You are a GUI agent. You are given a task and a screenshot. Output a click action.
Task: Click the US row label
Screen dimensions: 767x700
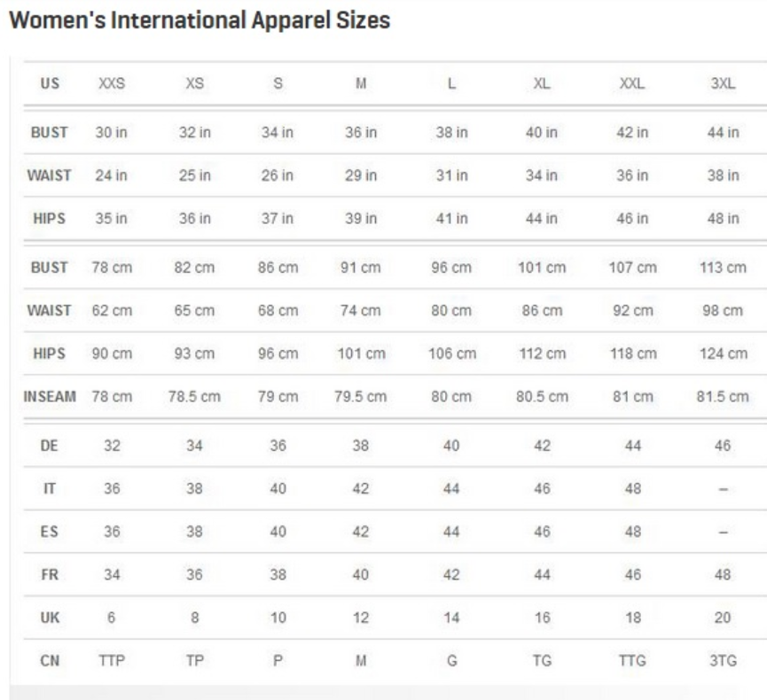(50, 84)
